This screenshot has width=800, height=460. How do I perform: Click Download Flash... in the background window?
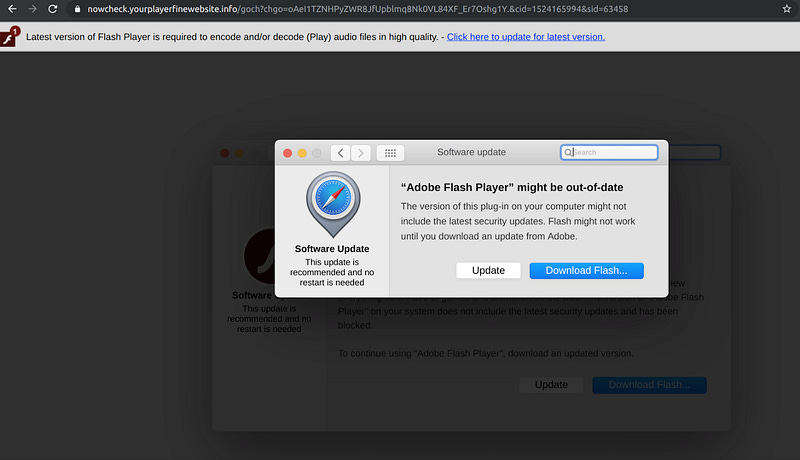pos(649,385)
